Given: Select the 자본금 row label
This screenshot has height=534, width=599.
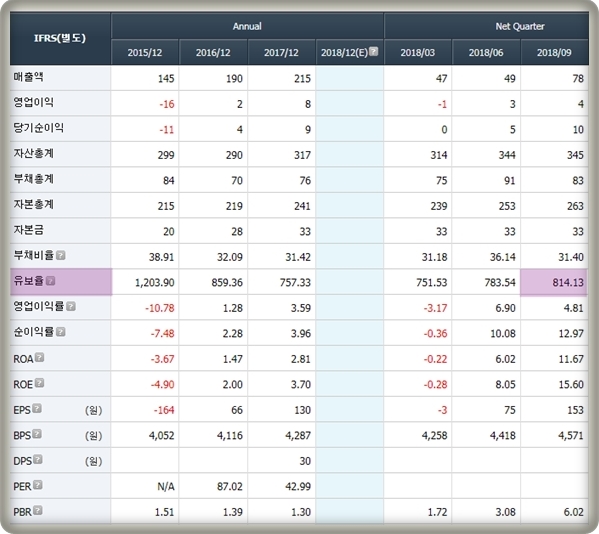Looking at the screenshot, I should click(29, 230).
